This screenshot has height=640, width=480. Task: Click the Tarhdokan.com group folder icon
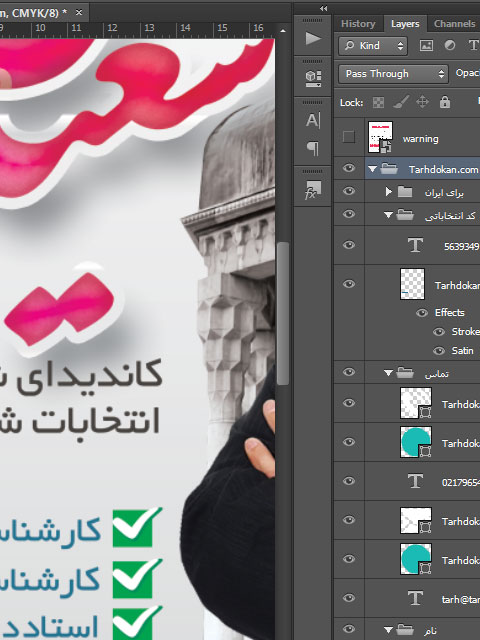click(389, 169)
